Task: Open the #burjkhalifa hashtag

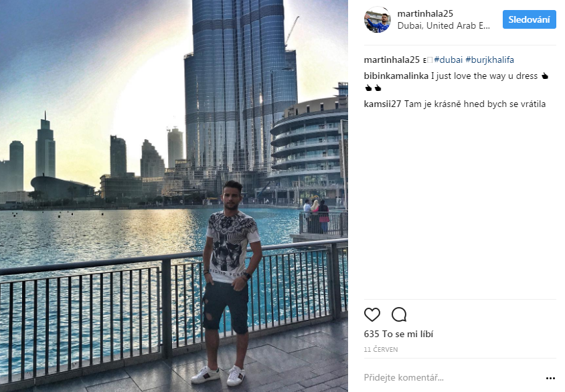Action: click(490, 60)
